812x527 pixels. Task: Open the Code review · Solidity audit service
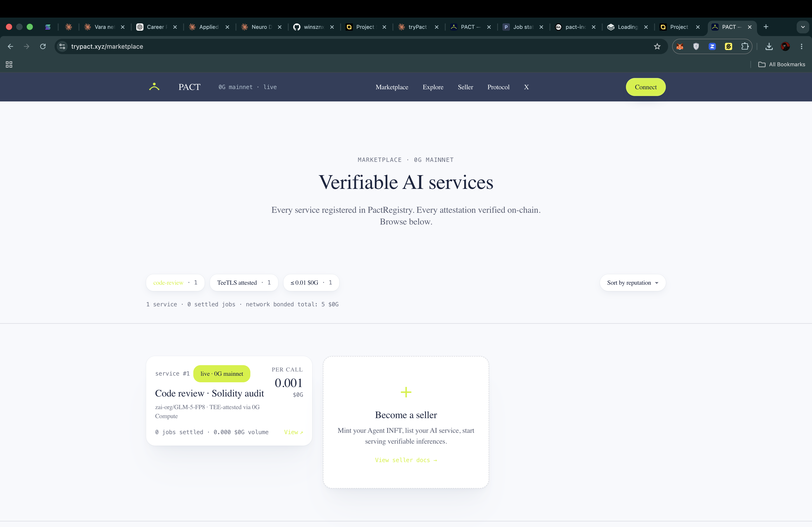(210, 393)
